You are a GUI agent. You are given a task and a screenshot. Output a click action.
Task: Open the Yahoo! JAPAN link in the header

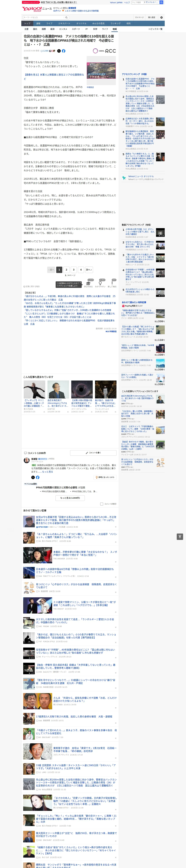116,2
